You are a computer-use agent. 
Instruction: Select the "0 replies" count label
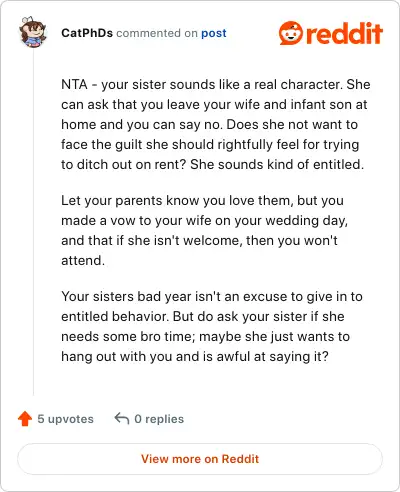point(159,419)
